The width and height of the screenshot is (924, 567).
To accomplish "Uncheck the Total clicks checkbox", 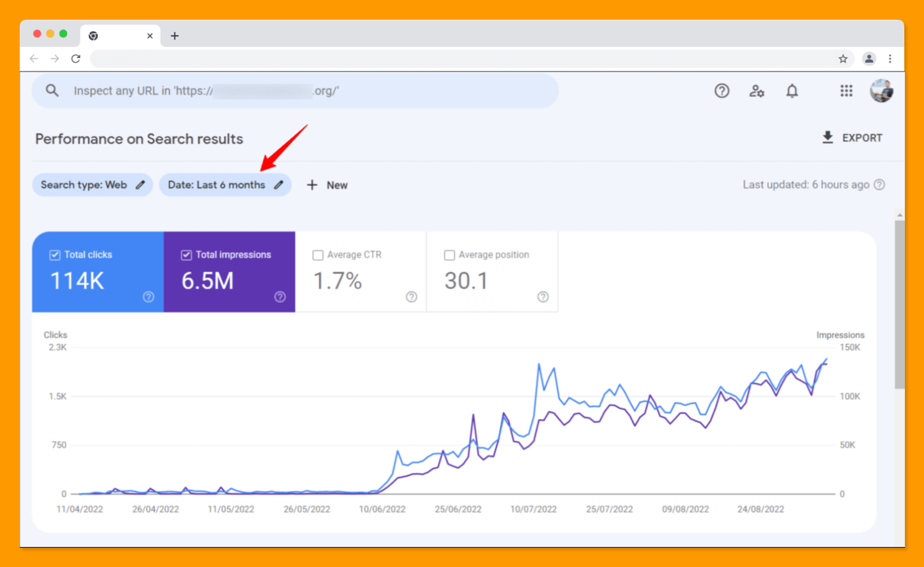I will pyautogui.click(x=55, y=255).
